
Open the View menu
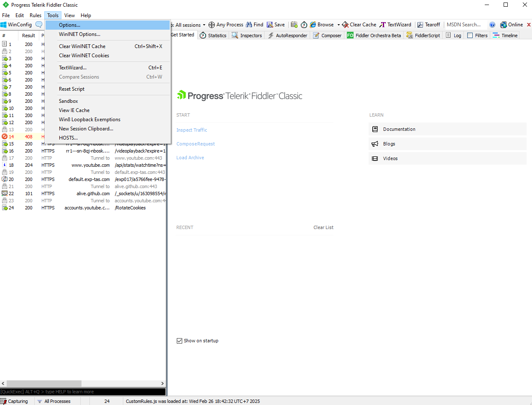[70, 15]
